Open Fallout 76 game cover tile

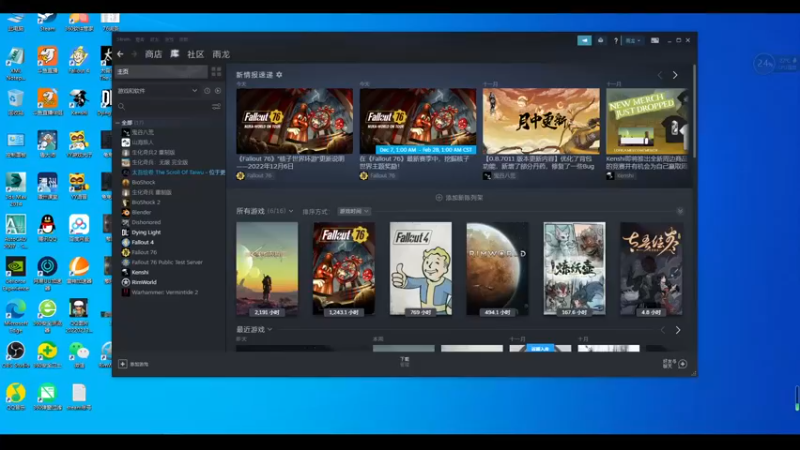click(x=344, y=268)
